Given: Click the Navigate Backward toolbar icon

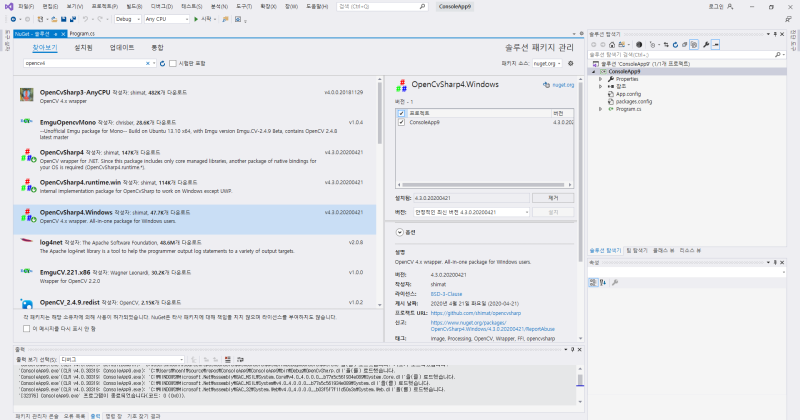Looking at the screenshot, I should click(x=13, y=19).
